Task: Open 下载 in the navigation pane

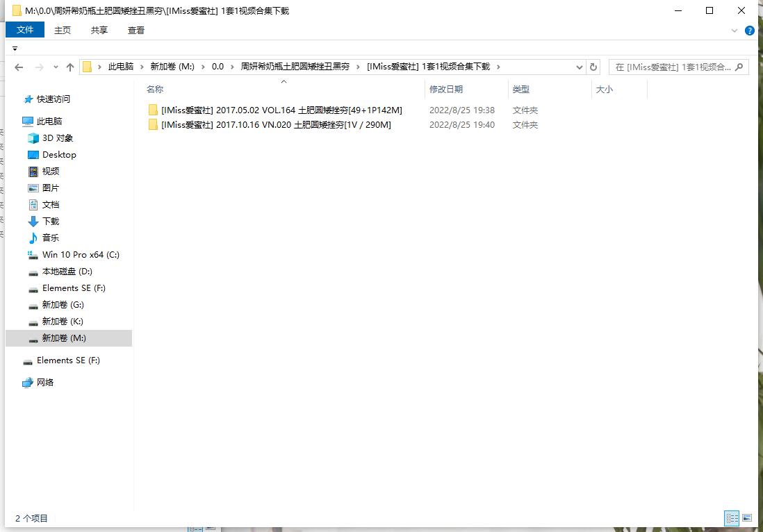Action: (51, 222)
